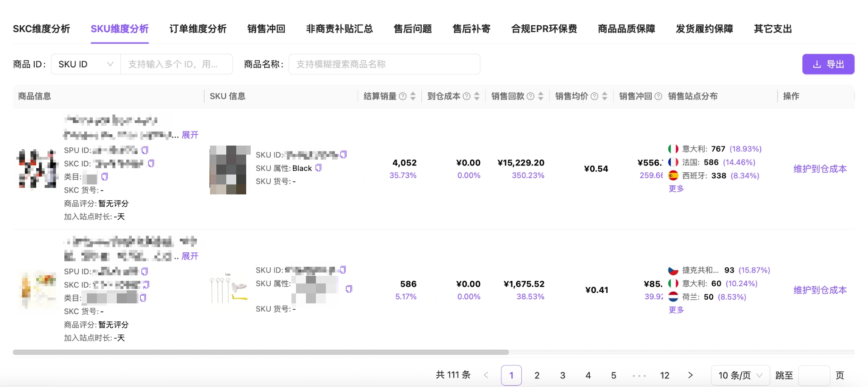Go to last page 12
The height and width of the screenshot is (387, 868).
(665, 375)
